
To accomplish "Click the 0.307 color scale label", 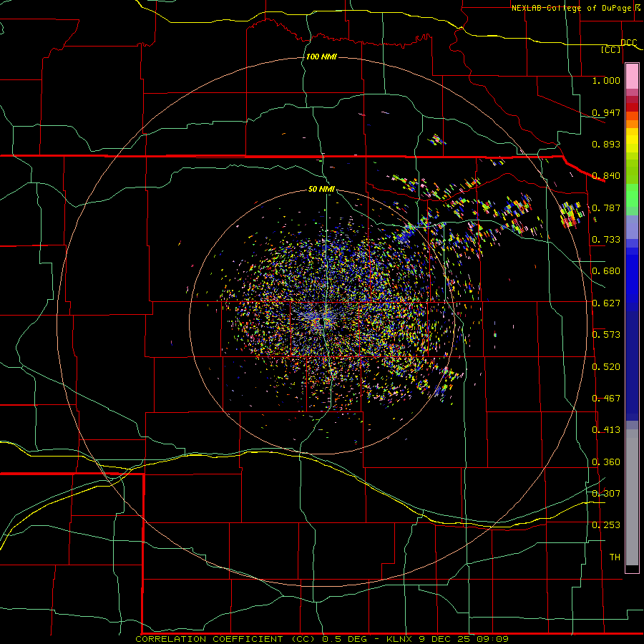I will (x=606, y=494).
